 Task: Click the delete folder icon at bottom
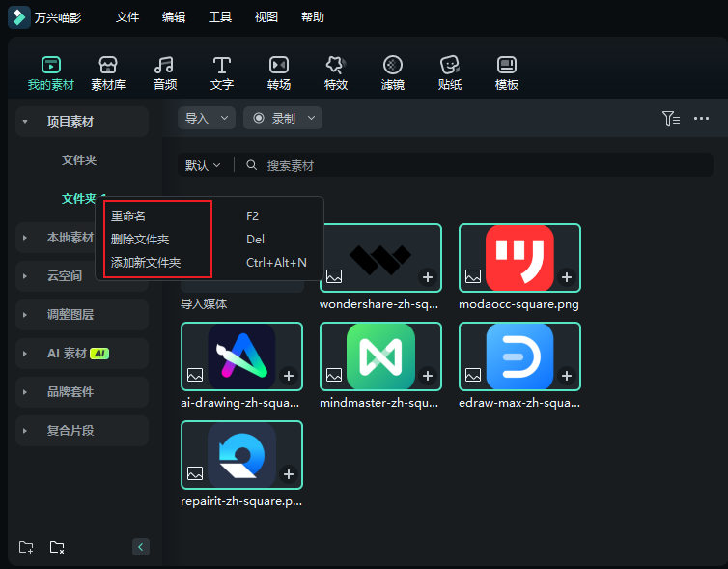[57, 547]
